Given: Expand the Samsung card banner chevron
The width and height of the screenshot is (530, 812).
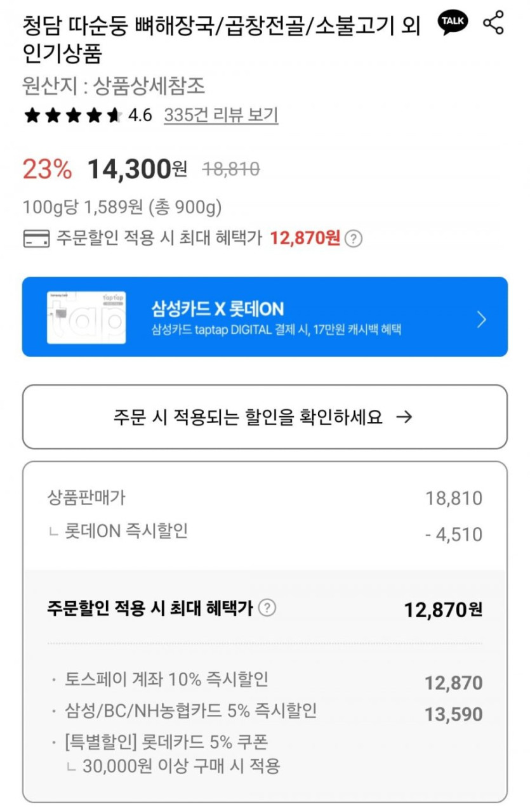Looking at the screenshot, I should pyautogui.click(x=482, y=318).
